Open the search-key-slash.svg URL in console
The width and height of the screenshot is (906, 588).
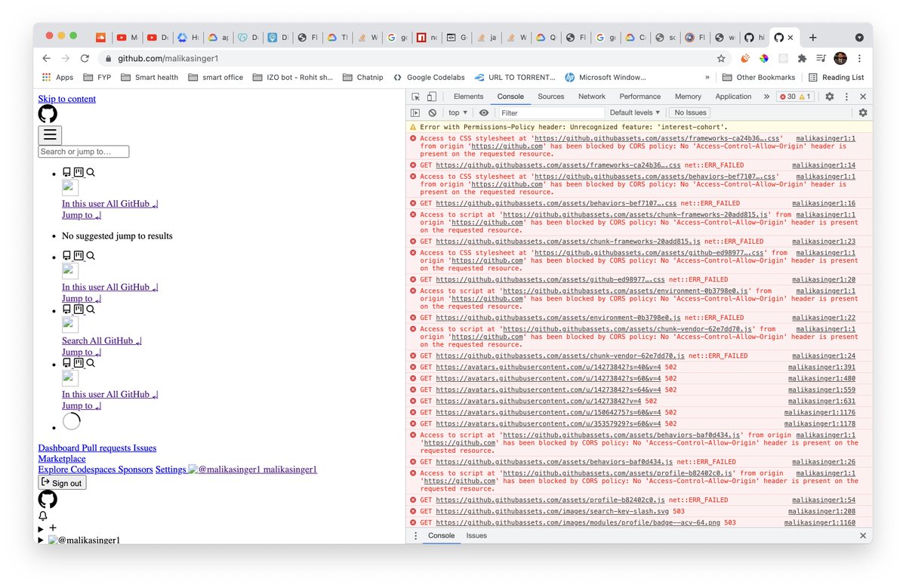pos(553,512)
